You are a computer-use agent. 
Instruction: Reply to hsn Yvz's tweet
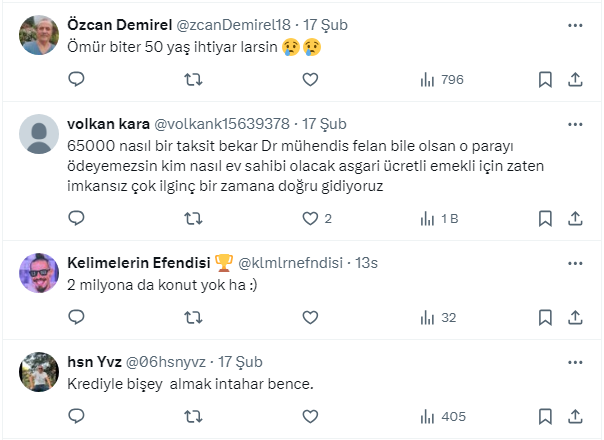click(77, 416)
